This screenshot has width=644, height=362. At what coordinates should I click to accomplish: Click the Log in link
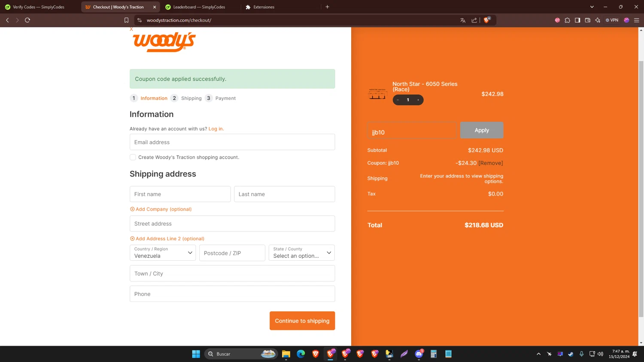click(216, 129)
